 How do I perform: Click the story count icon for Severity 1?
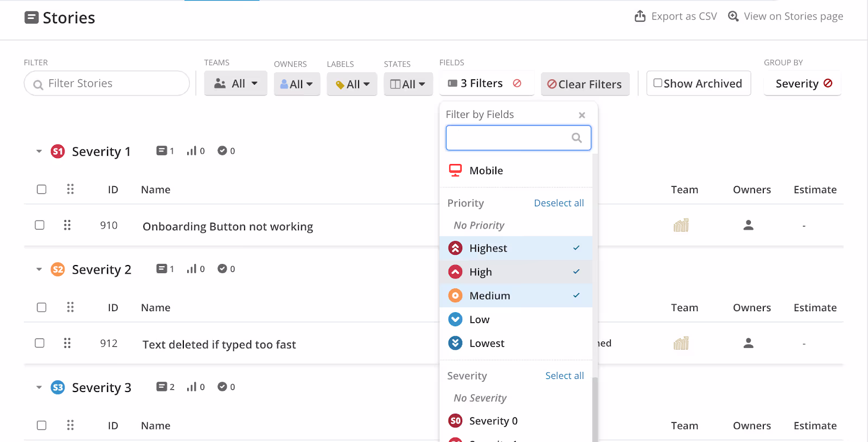pos(162,151)
